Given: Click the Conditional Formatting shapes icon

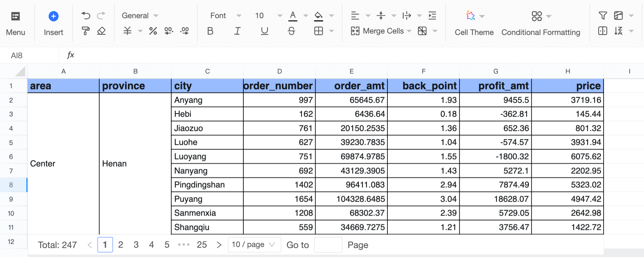Looking at the screenshot, I should 537,16.
